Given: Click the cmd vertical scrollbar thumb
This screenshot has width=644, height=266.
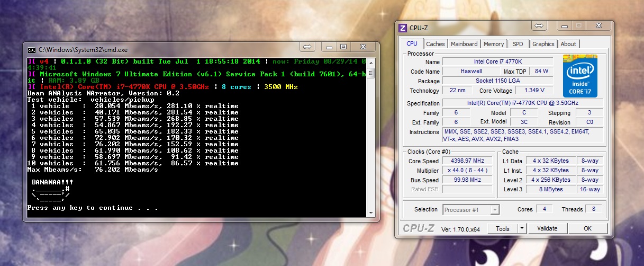Looking at the screenshot, I should point(371,73).
